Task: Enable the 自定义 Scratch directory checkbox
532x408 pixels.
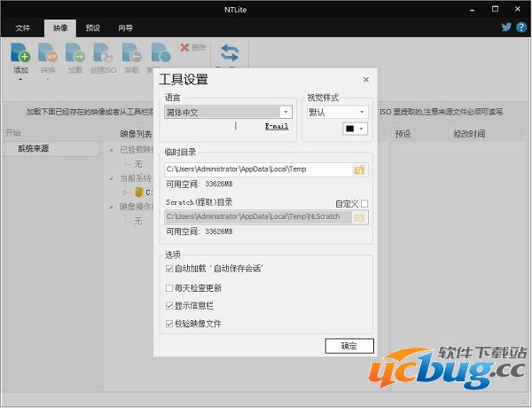Action: click(x=364, y=203)
